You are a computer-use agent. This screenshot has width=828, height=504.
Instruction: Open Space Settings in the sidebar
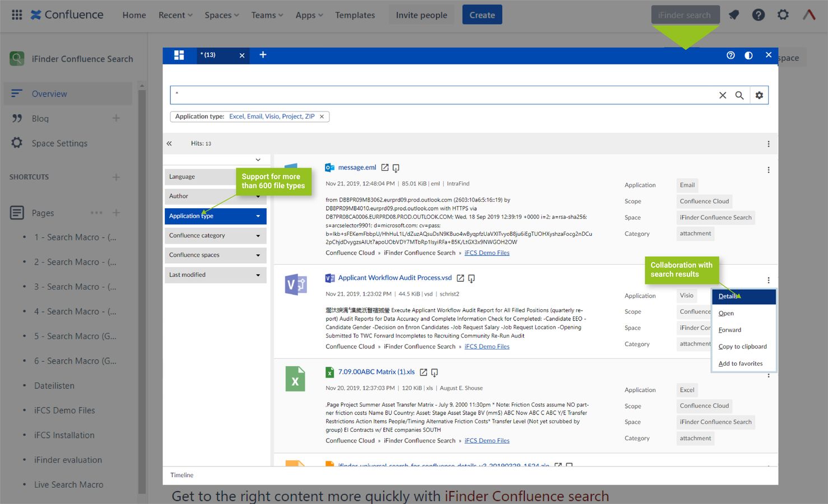click(x=59, y=143)
